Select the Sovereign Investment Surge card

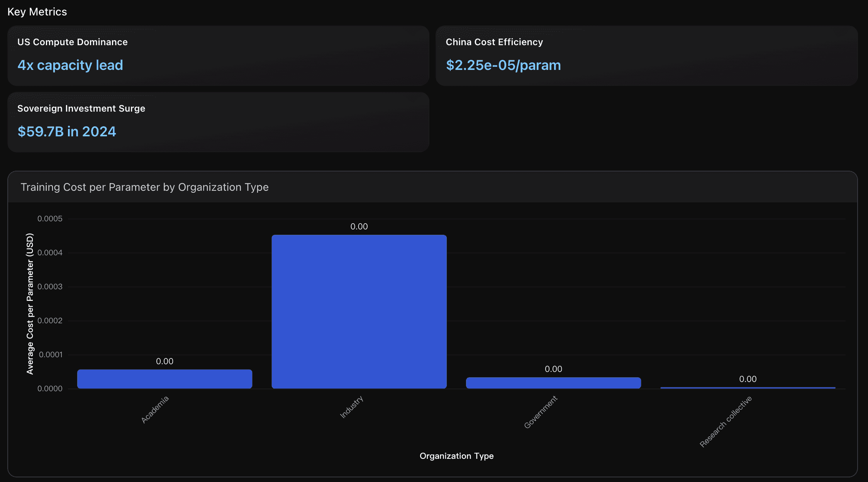pos(218,122)
